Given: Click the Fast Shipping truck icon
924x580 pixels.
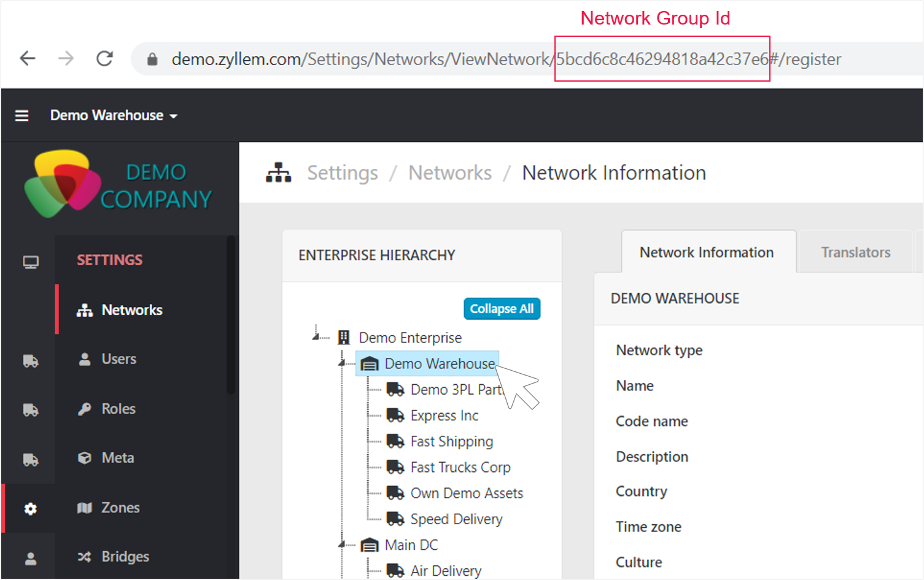Looking at the screenshot, I should [x=395, y=441].
